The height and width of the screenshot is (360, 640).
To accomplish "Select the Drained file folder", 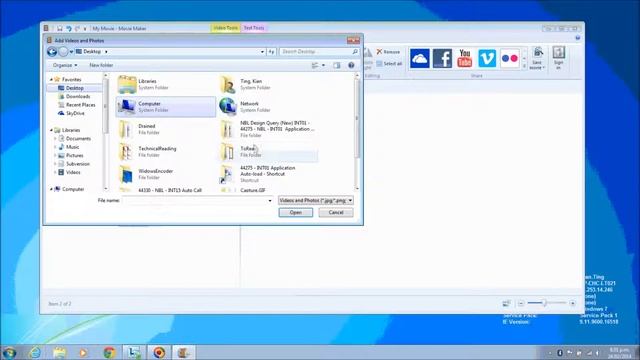I will 165,129.
